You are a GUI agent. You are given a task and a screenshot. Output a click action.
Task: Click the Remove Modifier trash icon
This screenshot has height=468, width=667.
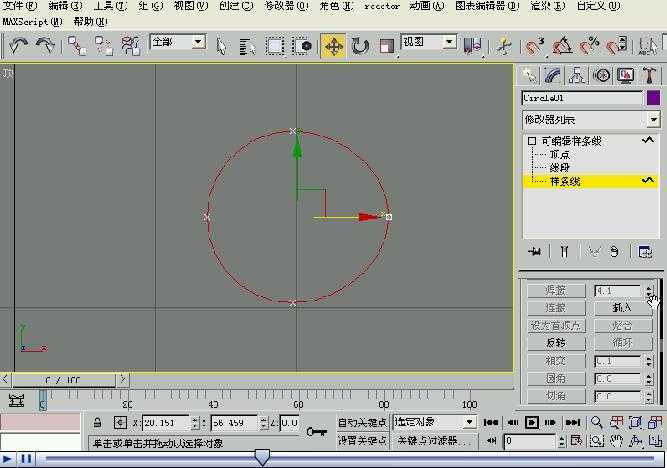coord(614,251)
